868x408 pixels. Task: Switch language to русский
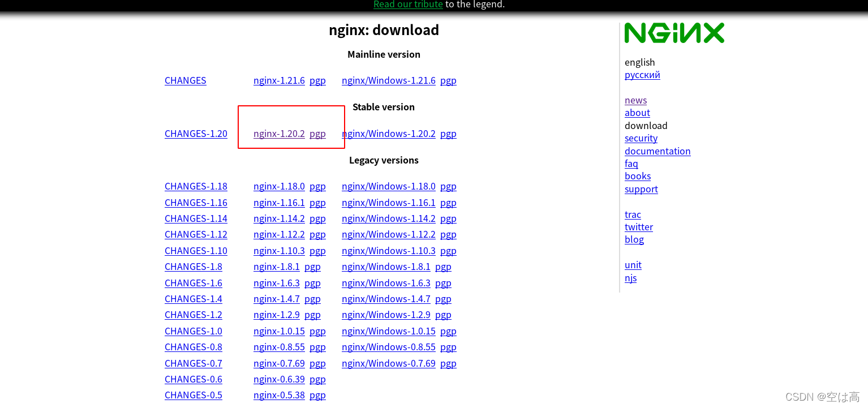tap(642, 75)
